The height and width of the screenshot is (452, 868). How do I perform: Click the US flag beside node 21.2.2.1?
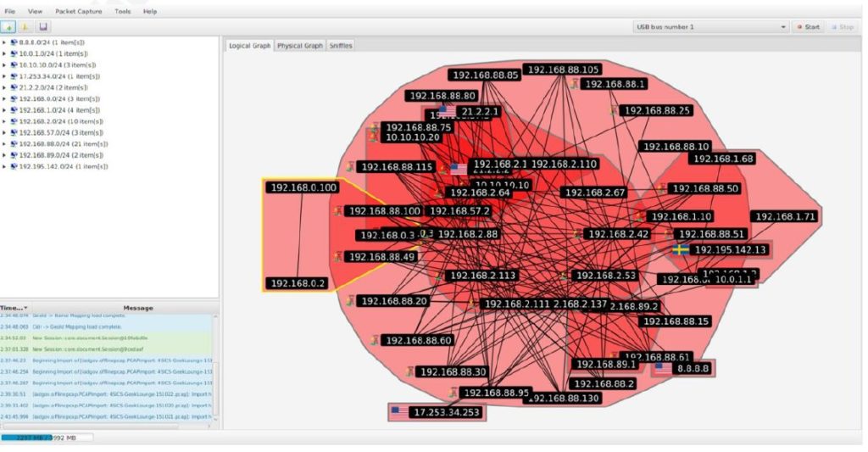[448, 112]
